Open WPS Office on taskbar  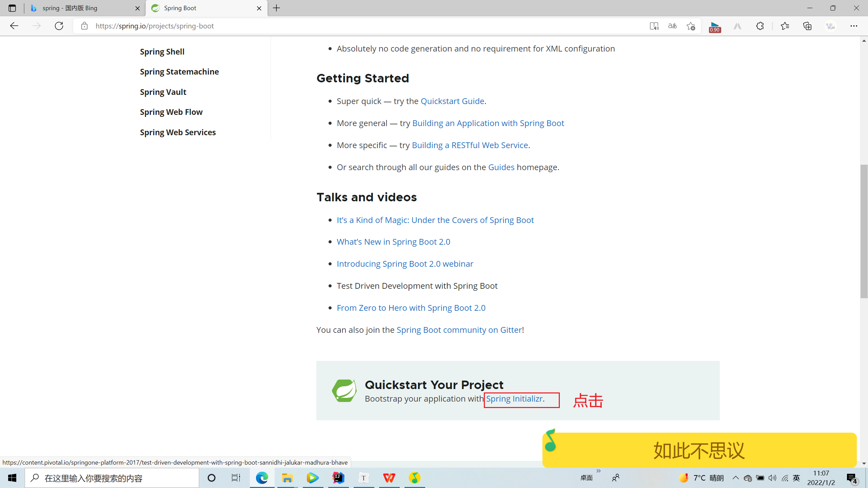(x=389, y=478)
